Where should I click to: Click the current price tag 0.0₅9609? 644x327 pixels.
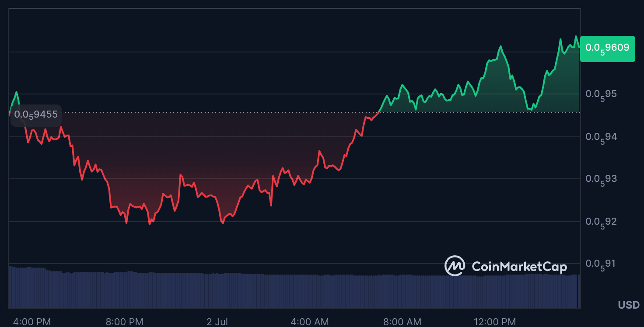(x=607, y=49)
